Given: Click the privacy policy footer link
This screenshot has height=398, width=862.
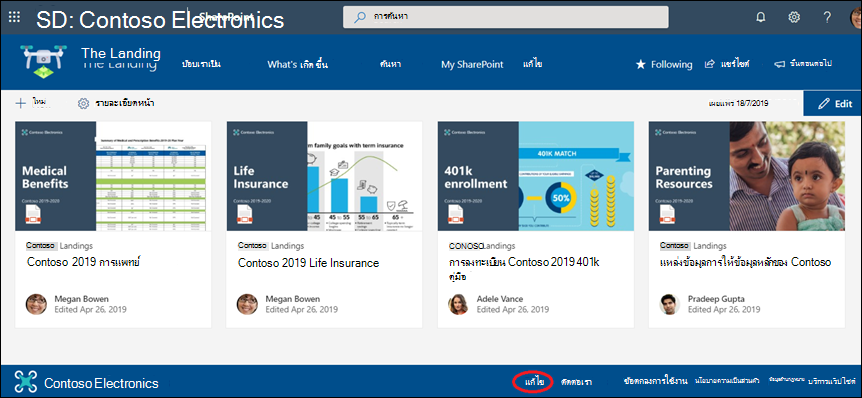Looking at the screenshot, I should (x=726, y=380).
